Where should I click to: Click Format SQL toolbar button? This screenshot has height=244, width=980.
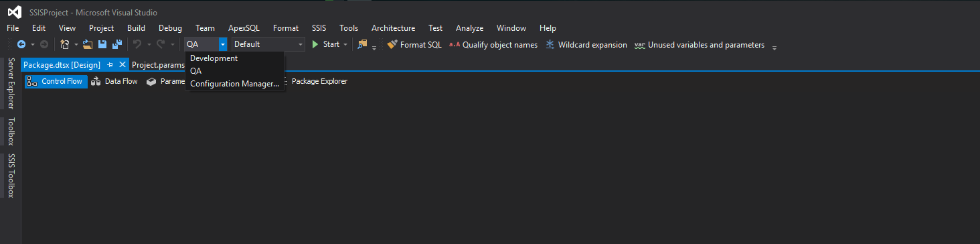point(414,45)
